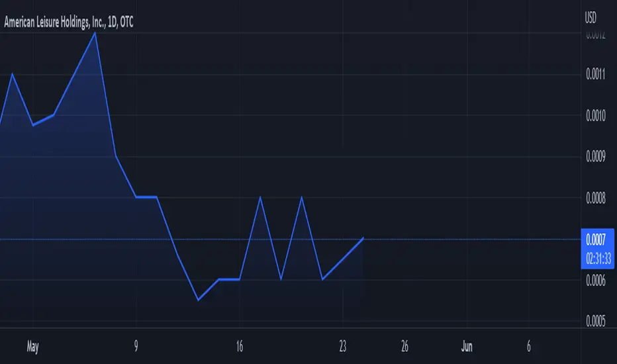The width and height of the screenshot is (617, 364).
Task: Click the American Leisure Holdings, Inc. chart title
Action: (69, 23)
